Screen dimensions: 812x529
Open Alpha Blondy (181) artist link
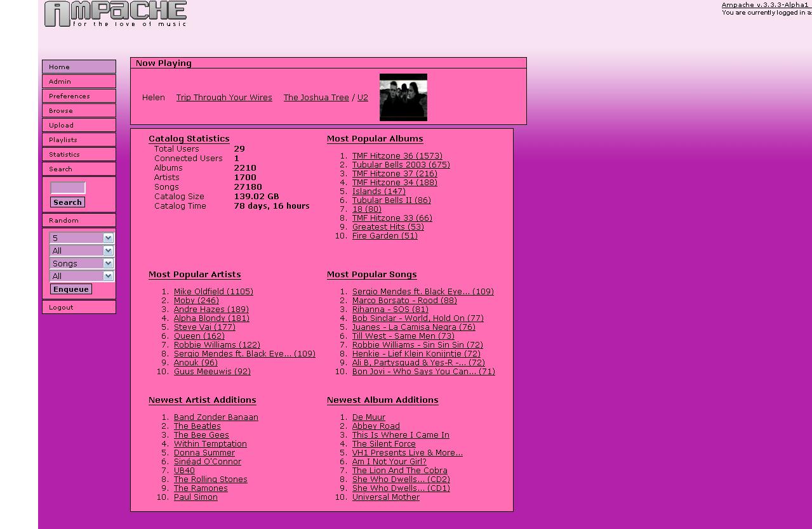pos(211,318)
